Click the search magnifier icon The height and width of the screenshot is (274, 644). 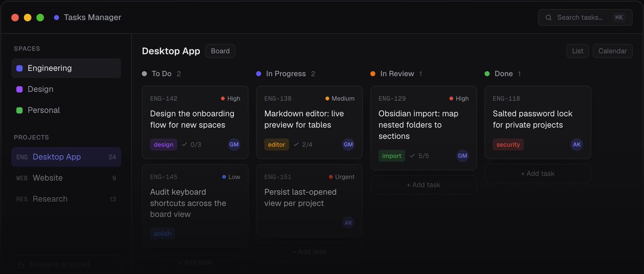click(x=548, y=17)
